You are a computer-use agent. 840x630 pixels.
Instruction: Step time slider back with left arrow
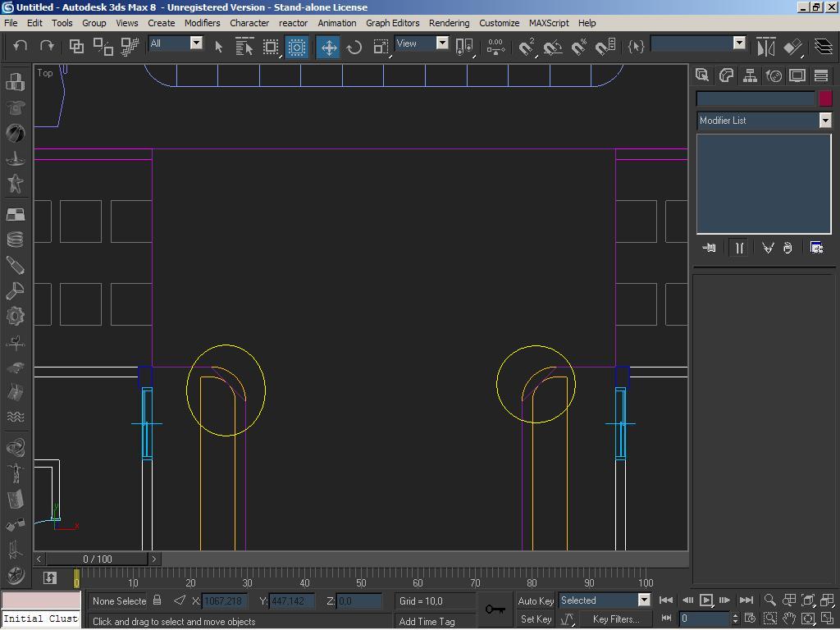[39, 559]
